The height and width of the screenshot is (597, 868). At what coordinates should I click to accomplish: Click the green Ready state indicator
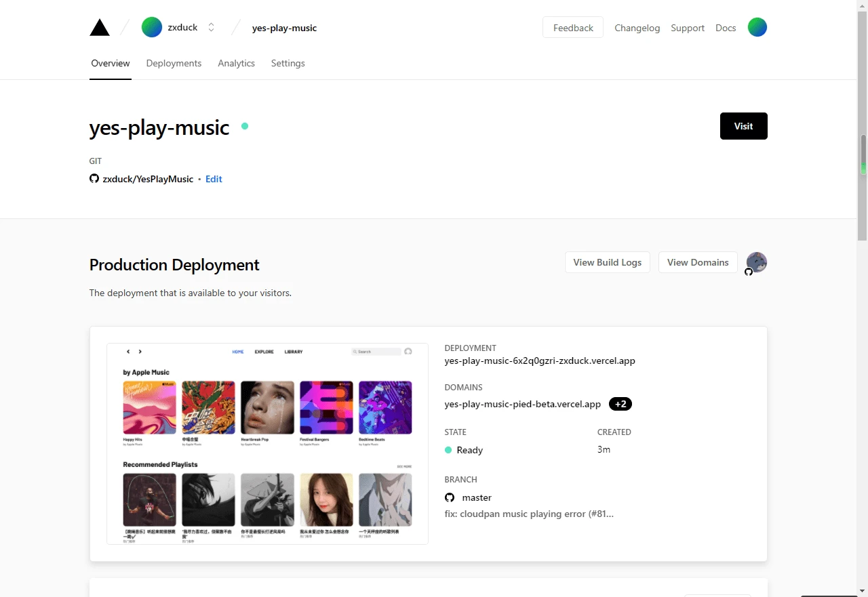click(448, 450)
